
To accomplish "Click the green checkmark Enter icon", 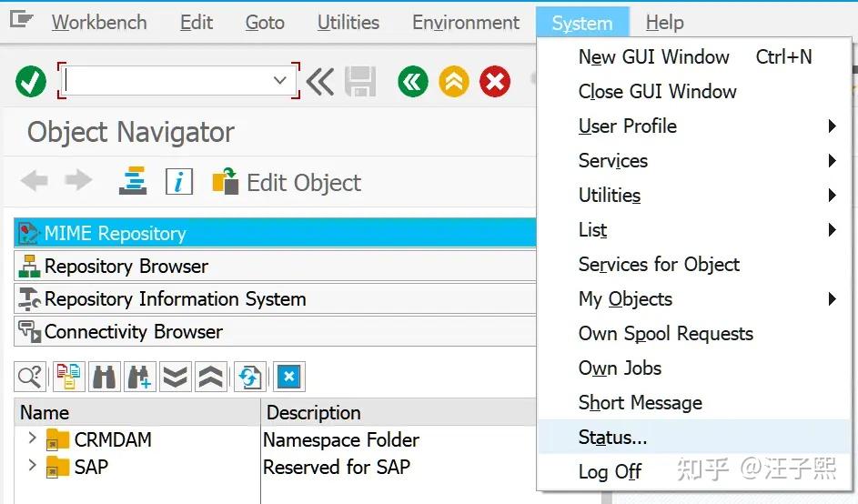I will pos(31,82).
